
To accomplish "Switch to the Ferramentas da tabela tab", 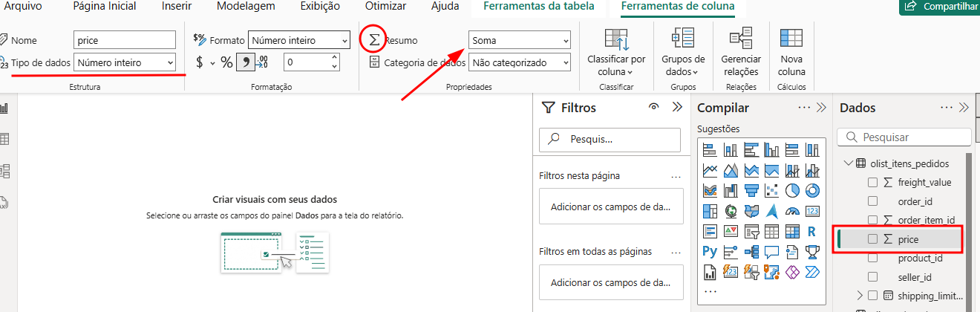I will 538,7.
